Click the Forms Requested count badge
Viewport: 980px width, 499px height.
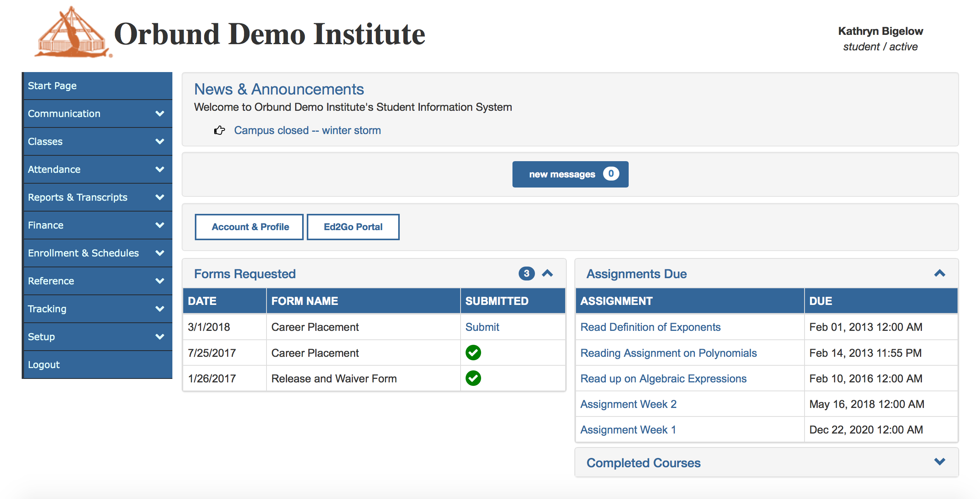(x=526, y=274)
